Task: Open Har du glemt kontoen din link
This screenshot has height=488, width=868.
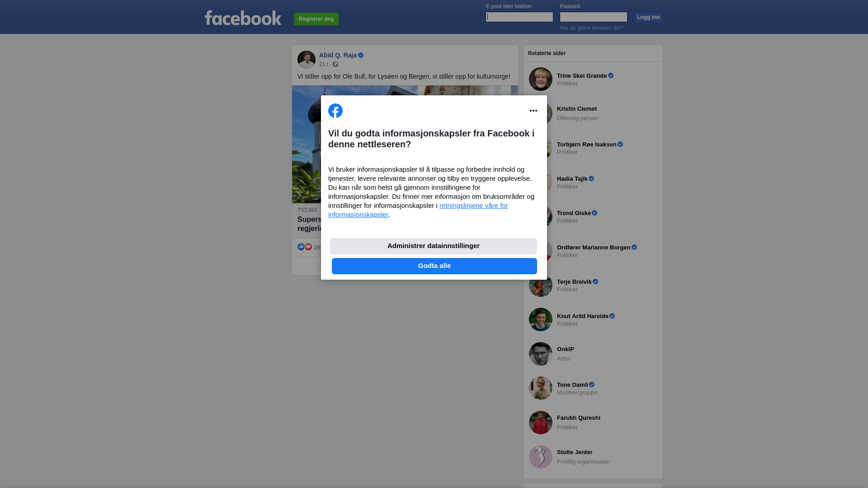Action: (591, 28)
